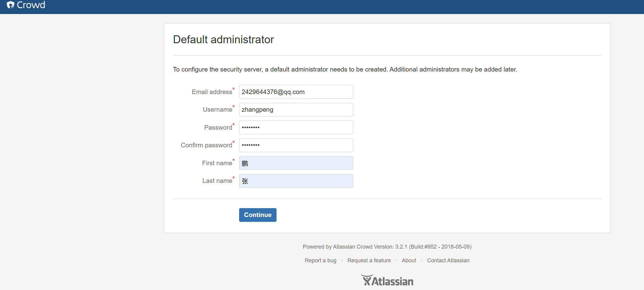Focus the Email address input field

coord(296,92)
